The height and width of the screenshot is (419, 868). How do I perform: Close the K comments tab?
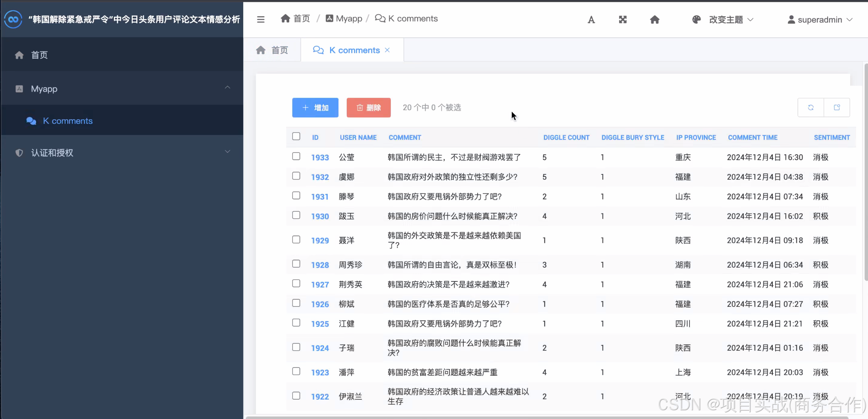coord(388,50)
